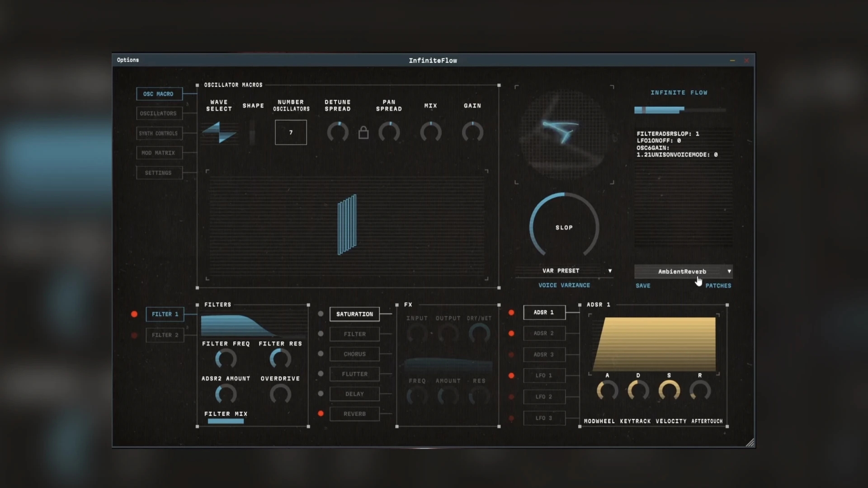Click the Overdrive knob
The width and height of the screenshot is (868, 488).
[x=280, y=394]
